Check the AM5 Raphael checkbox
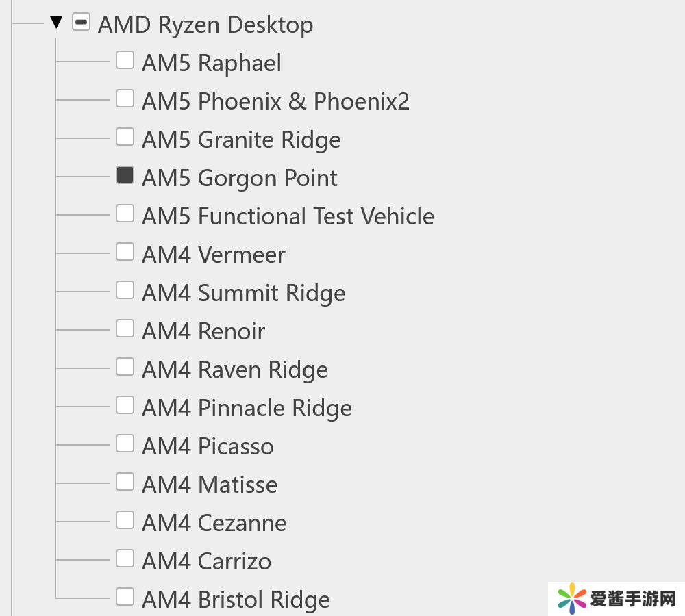Screen dimensions: 685x616 click(125, 61)
